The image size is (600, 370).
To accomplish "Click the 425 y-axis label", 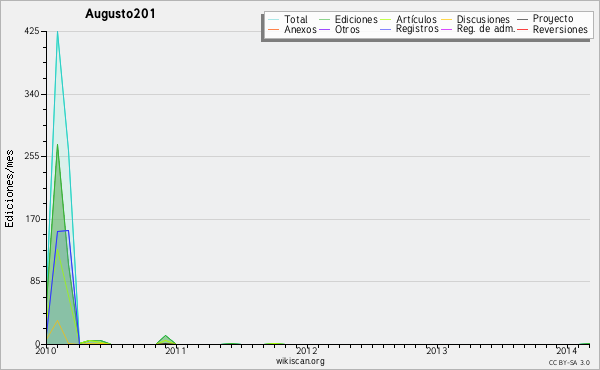I will 32,31.
